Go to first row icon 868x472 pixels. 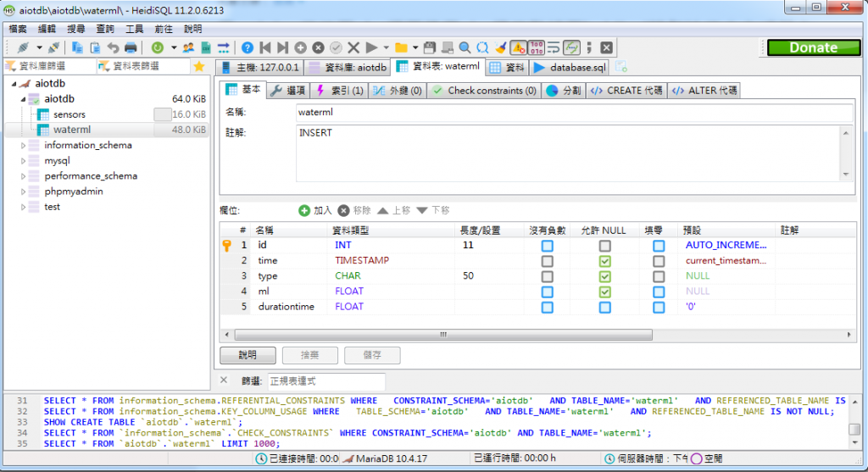(265, 47)
